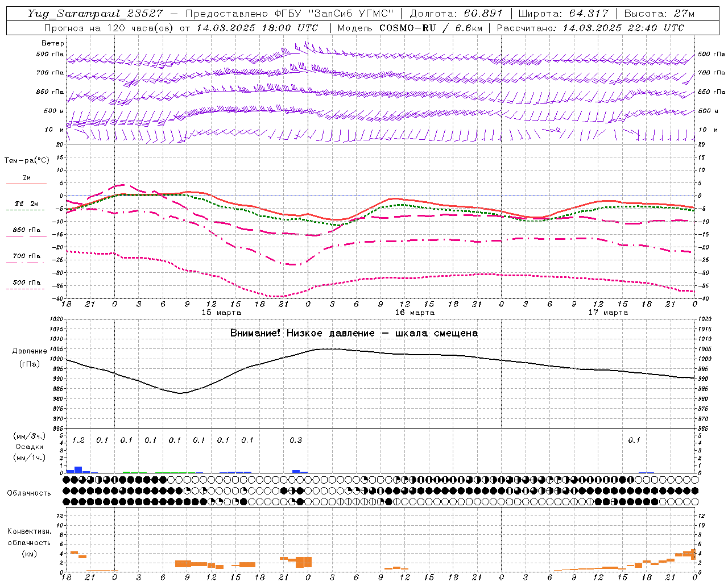This screenshot has height=582, width=728.
Task: Click the elevation text Высота: 27м
Action: point(659,14)
